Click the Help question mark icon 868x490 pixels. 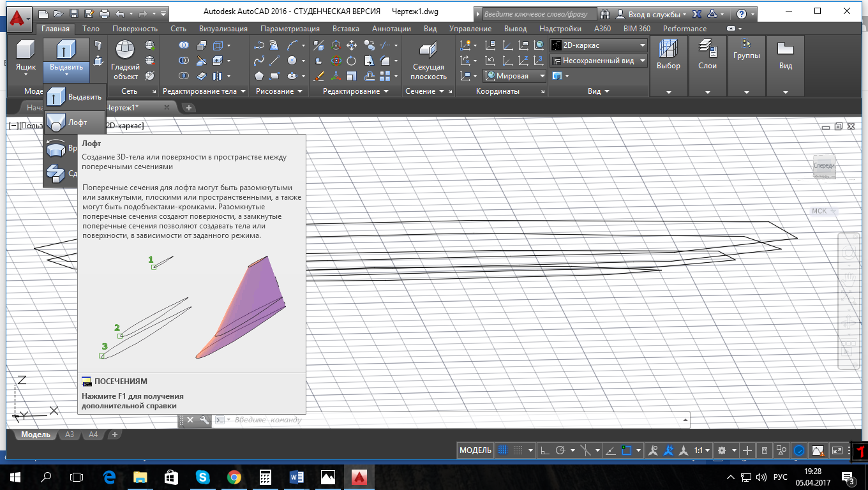[741, 13]
